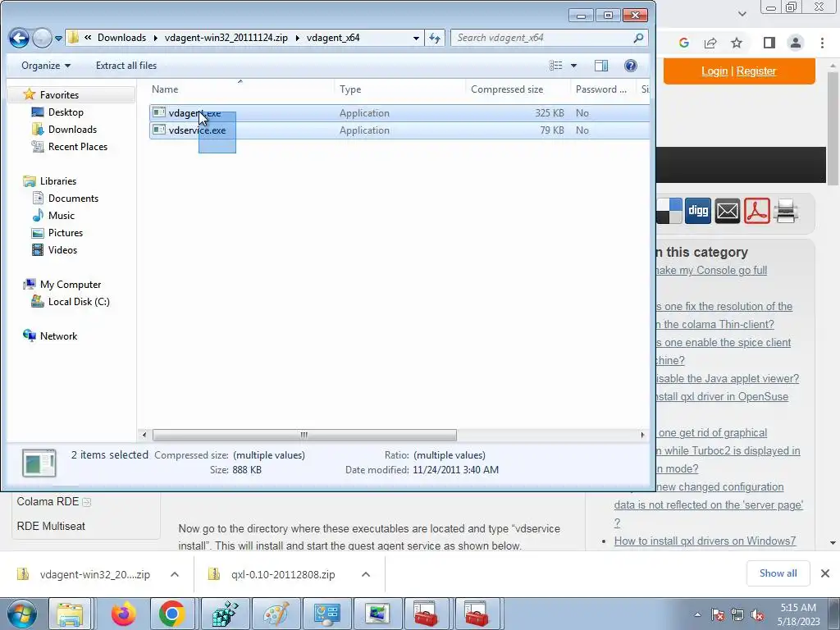Open Desktop in navigation pane
Screen dimensions: 840x630
coord(66,112)
